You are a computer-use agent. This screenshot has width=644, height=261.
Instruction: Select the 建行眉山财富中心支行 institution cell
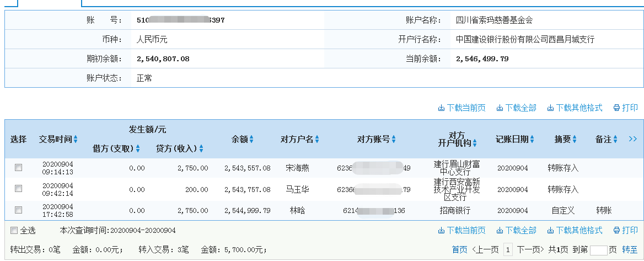tap(457, 168)
